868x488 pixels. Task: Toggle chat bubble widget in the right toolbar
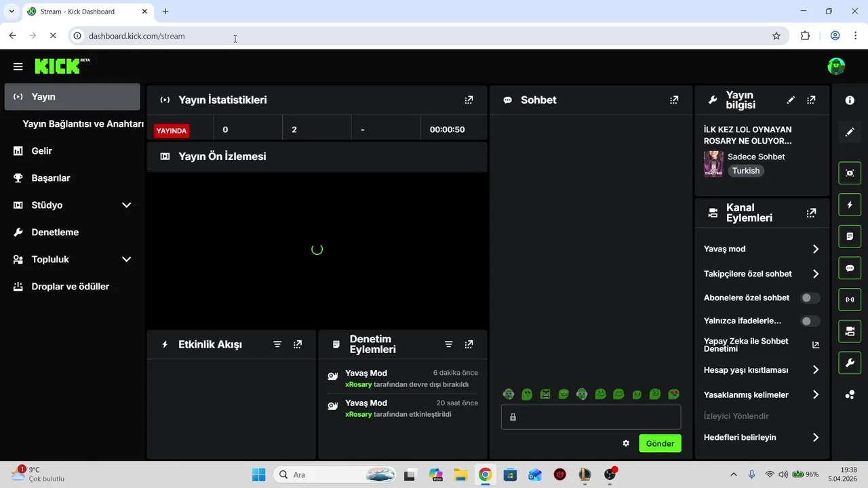tap(850, 268)
